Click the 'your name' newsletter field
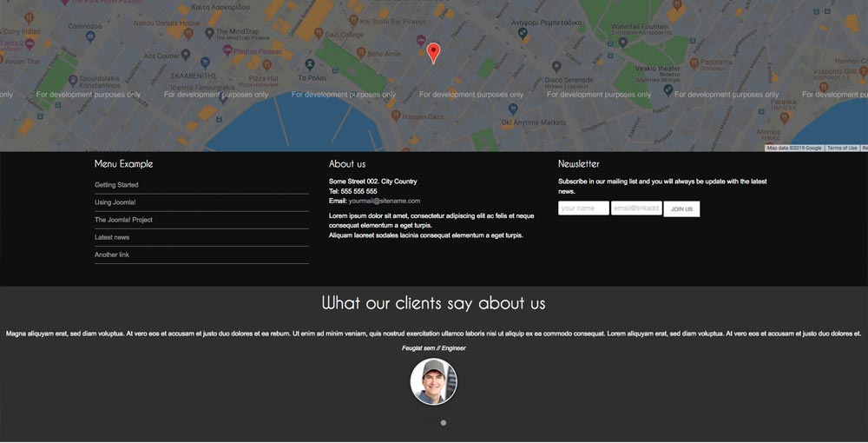The image size is (868, 443). [582, 208]
